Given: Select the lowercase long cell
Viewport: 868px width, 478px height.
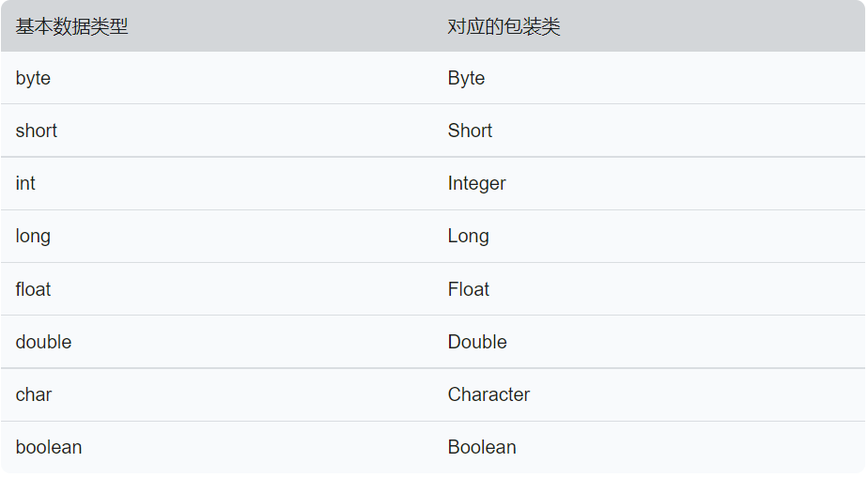Looking at the screenshot, I should [x=33, y=236].
